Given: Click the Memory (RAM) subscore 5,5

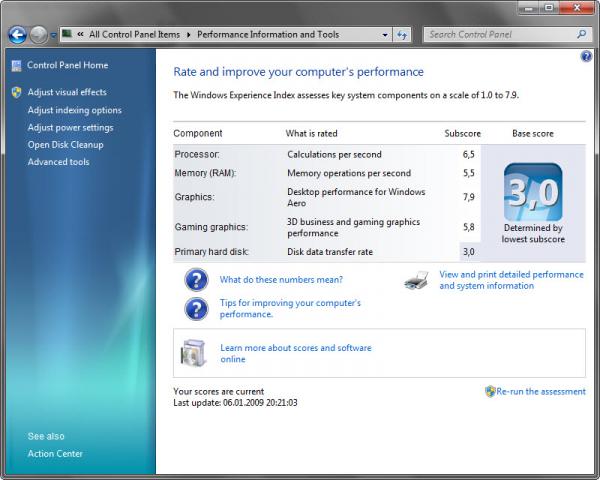Looking at the screenshot, I should 469,173.
